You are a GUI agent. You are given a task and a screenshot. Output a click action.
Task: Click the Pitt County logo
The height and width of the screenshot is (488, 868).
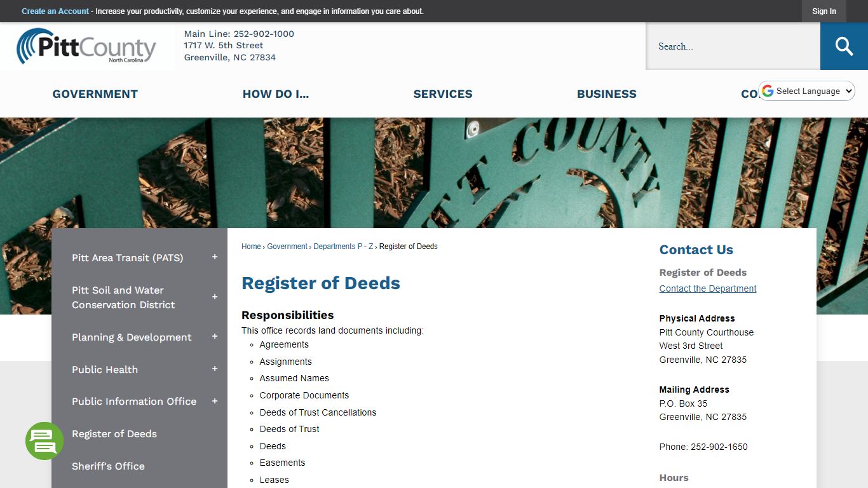click(x=86, y=46)
